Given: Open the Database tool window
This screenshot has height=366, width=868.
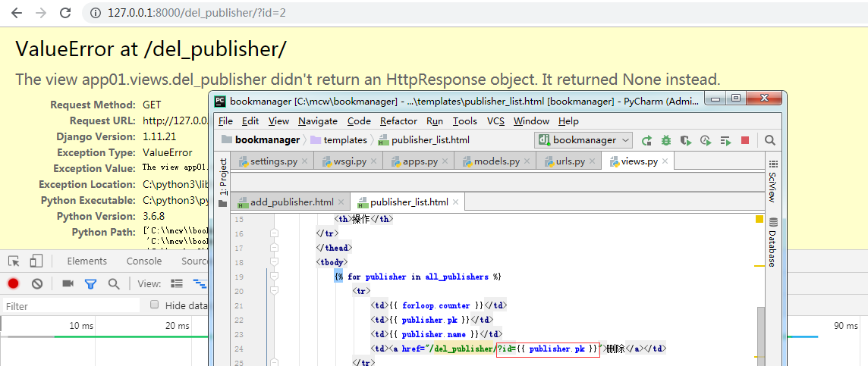Looking at the screenshot, I should pos(773,242).
